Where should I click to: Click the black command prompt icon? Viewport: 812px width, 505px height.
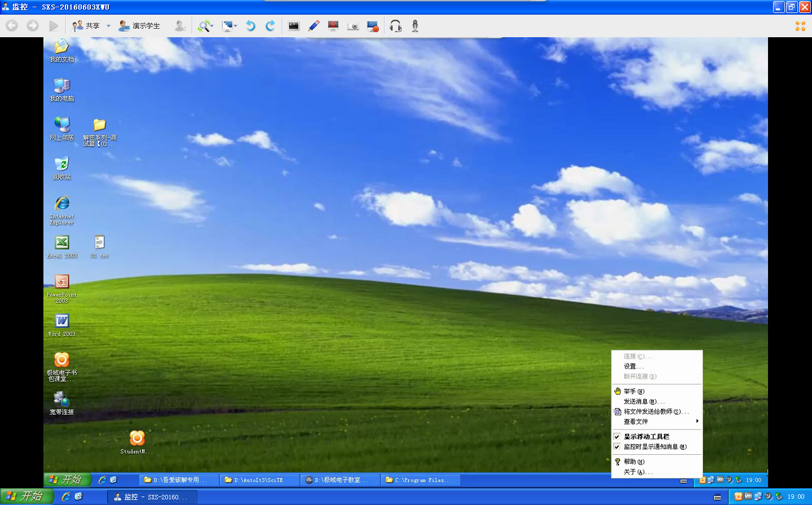pyautogui.click(x=294, y=26)
